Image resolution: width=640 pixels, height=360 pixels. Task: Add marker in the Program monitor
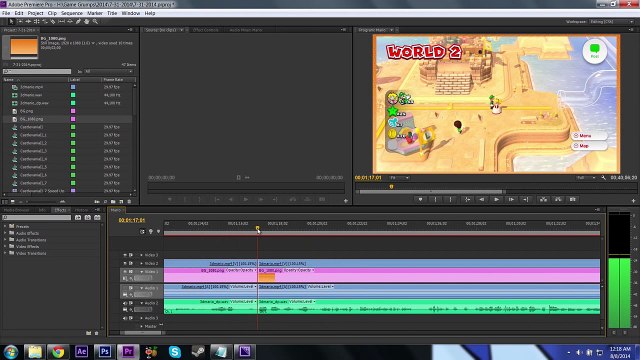tap(420, 200)
